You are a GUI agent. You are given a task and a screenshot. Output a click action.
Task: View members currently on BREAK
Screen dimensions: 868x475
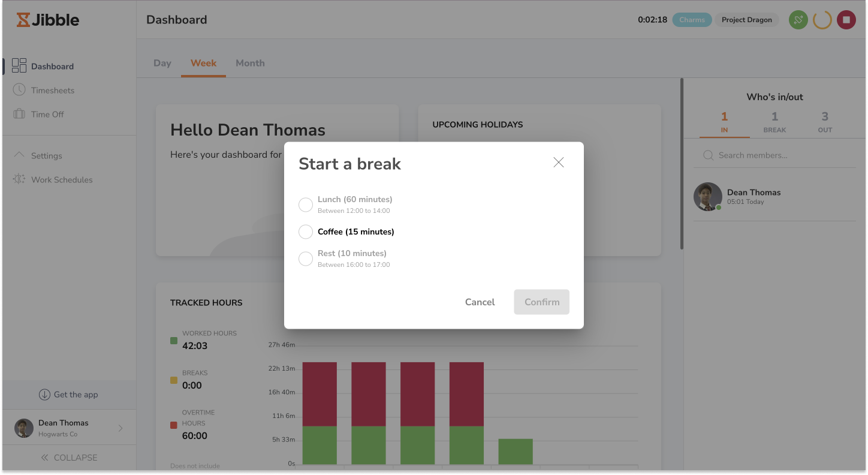pos(774,122)
